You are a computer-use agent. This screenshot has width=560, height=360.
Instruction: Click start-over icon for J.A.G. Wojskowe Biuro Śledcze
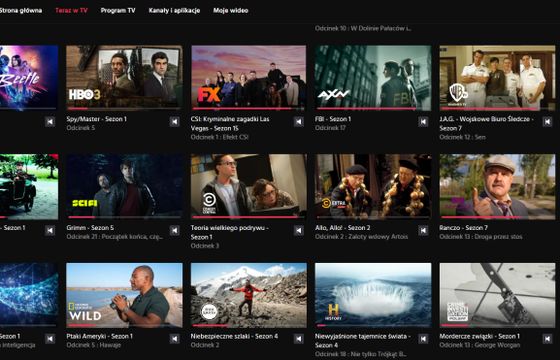tap(547, 122)
